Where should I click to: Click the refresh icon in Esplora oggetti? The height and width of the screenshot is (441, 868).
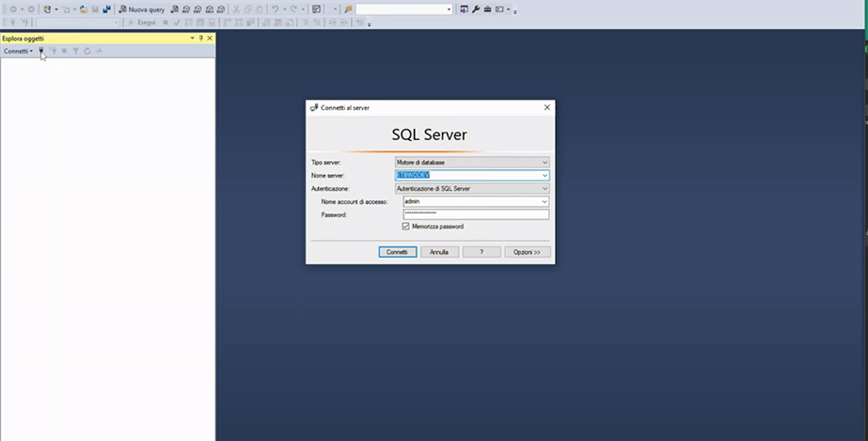tap(87, 51)
